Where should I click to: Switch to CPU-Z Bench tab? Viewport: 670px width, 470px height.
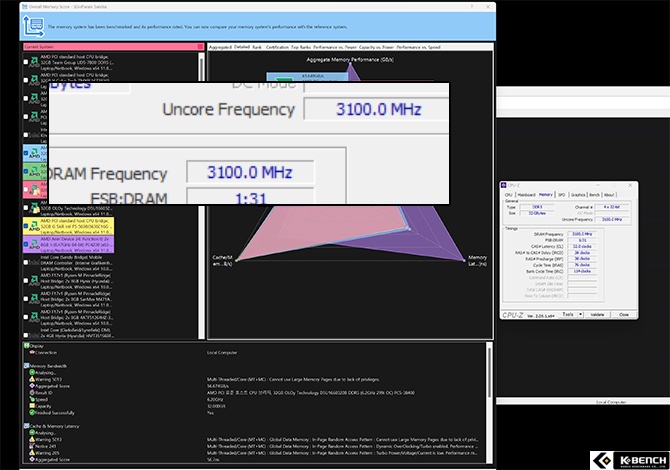coord(594,195)
